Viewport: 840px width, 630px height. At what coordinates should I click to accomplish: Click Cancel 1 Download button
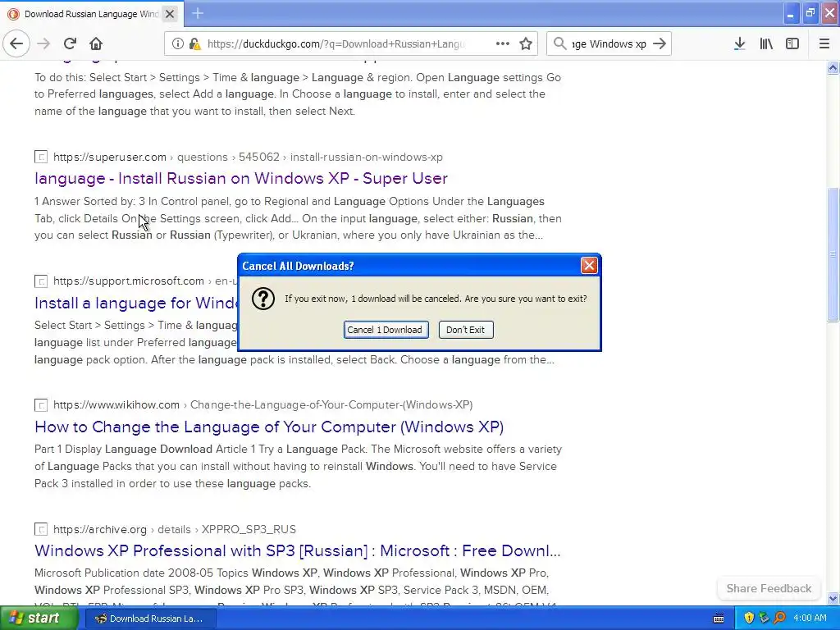(x=386, y=330)
